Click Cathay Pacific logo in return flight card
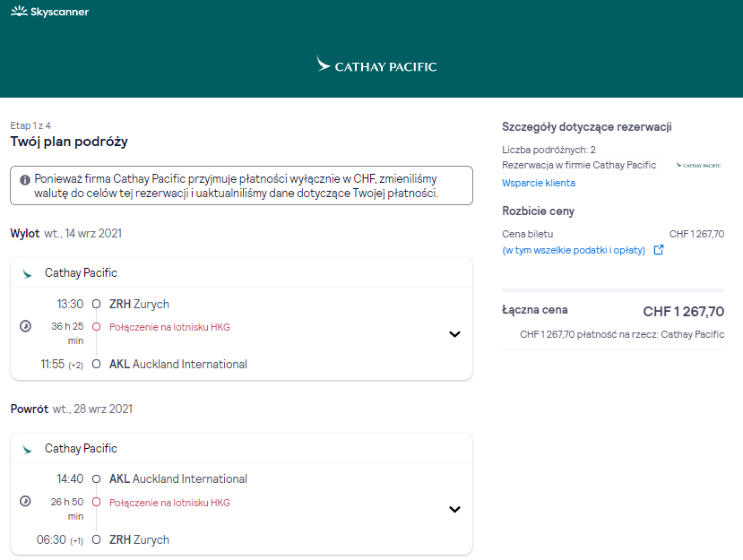Viewport: 743px width, 560px height. click(28, 449)
